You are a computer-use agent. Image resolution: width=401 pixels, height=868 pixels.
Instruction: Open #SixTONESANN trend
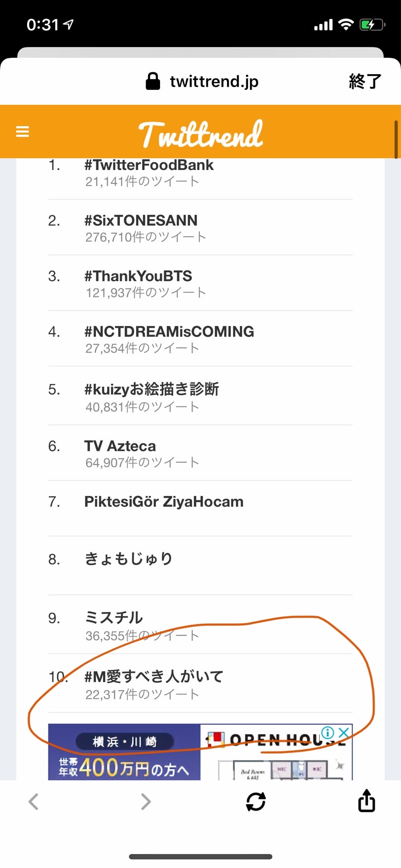(x=141, y=221)
